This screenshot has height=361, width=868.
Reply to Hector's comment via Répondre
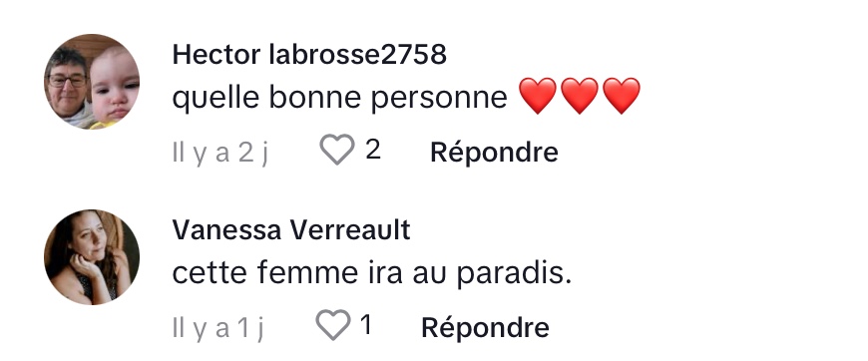(494, 152)
